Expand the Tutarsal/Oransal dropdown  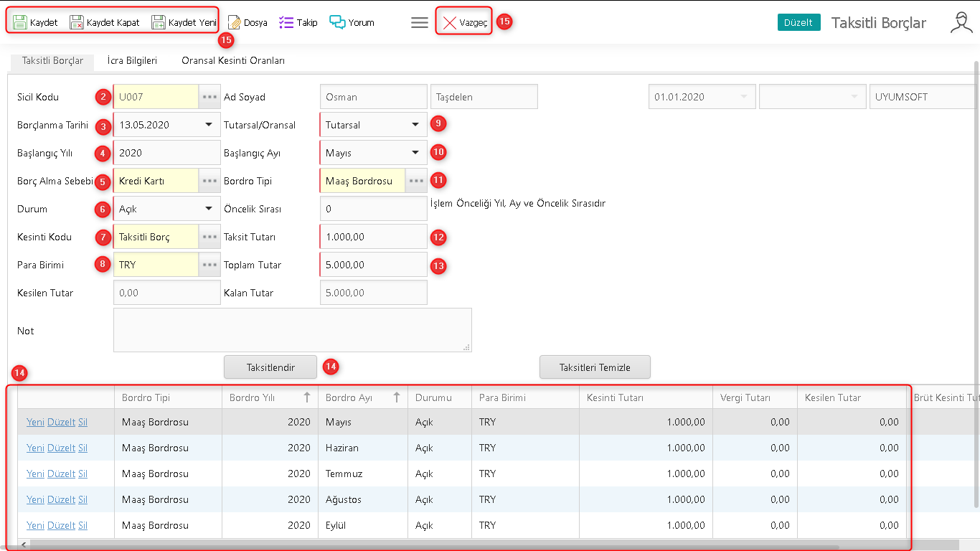coord(415,125)
